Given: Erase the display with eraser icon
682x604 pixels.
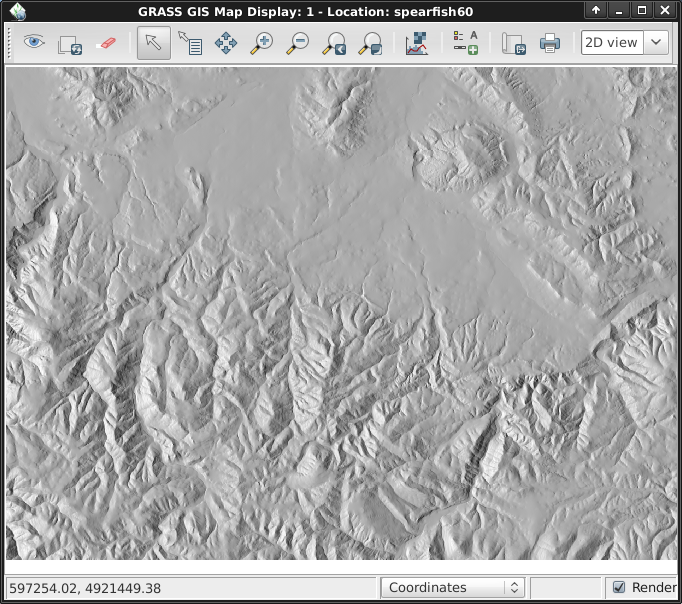Looking at the screenshot, I should tap(105, 43).
